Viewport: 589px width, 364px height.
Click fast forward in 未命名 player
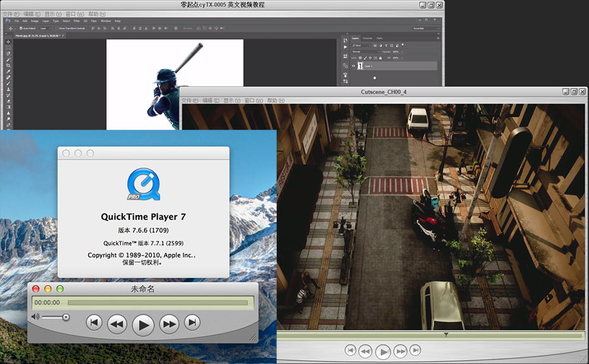coord(169,324)
